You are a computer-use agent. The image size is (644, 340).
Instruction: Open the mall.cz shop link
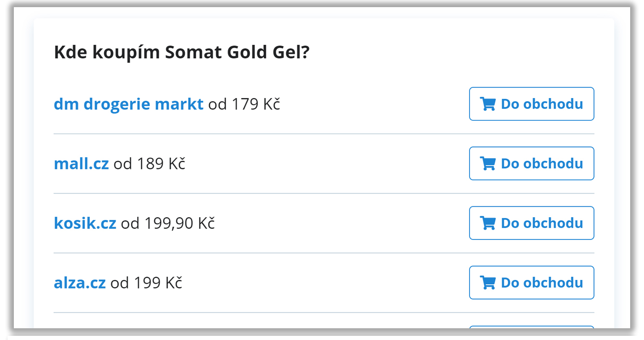(81, 164)
